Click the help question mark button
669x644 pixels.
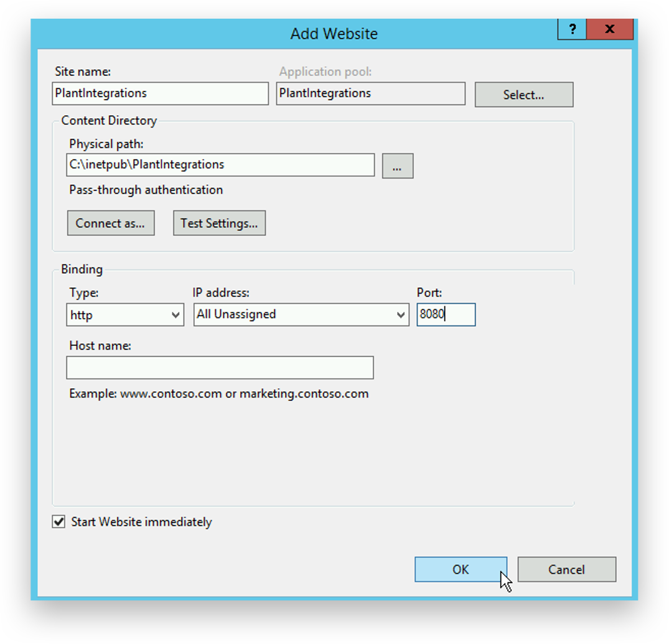pos(572,29)
